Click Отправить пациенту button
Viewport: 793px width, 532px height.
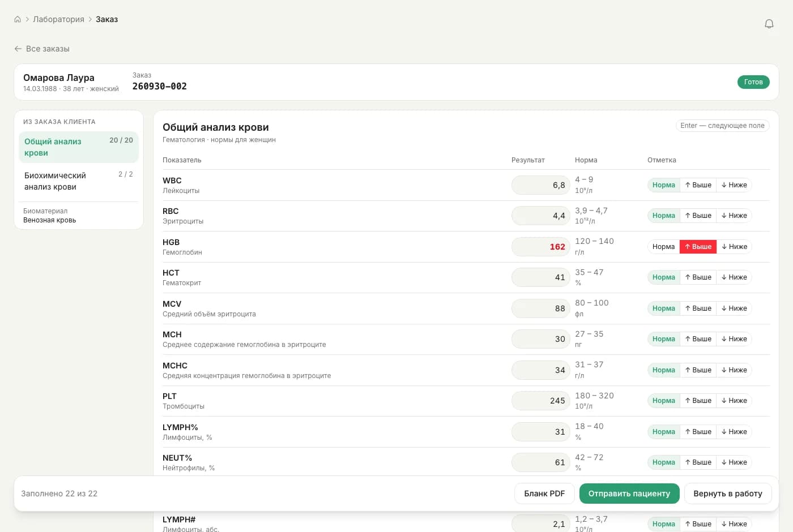(629, 494)
